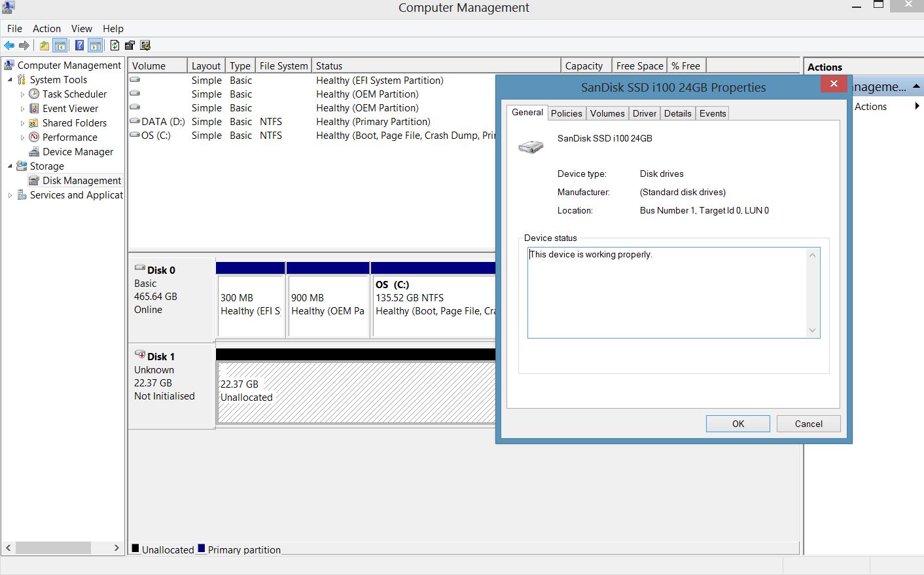Select the General tab
Image resolution: width=924 pixels, height=575 pixels.
point(527,112)
